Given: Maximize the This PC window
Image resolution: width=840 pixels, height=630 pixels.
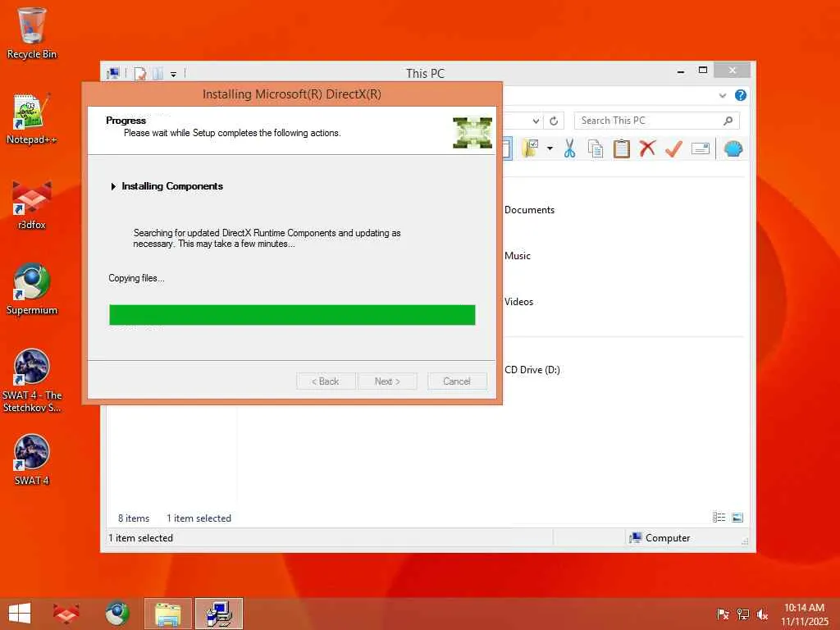Looking at the screenshot, I should coord(703,71).
